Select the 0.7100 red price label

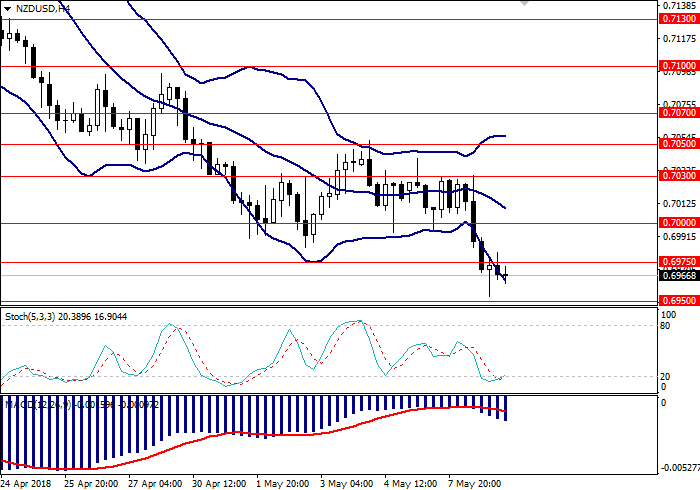pos(677,65)
